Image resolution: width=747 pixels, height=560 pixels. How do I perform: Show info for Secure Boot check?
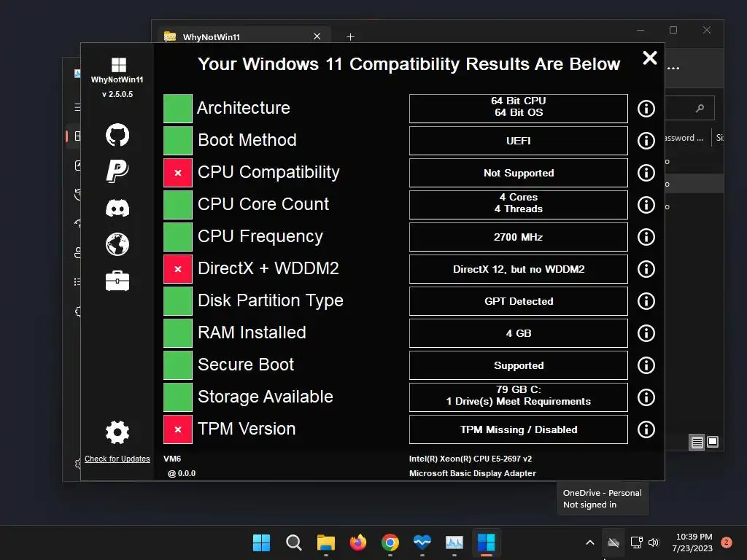pyautogui.click(x=646, y=365)
